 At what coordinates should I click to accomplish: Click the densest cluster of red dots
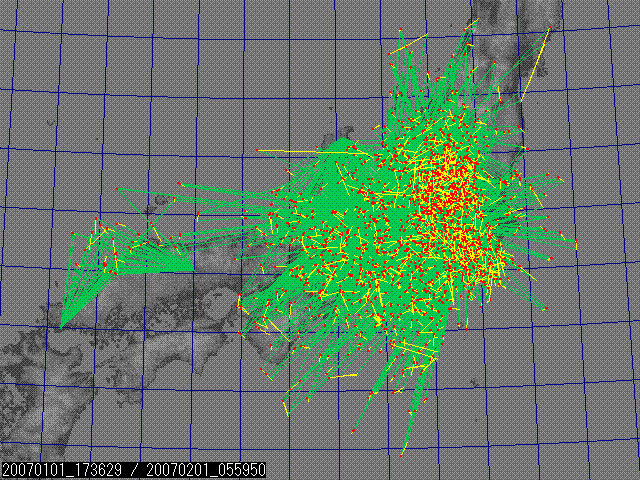(x=455, y=190)
